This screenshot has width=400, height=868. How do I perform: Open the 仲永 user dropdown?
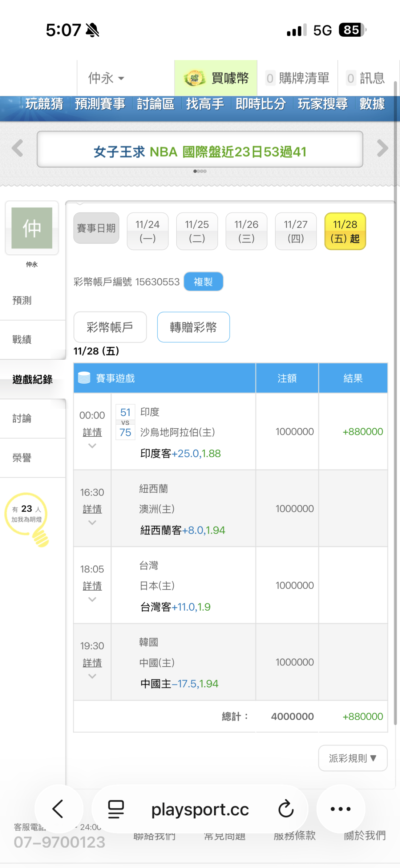point(106,78)
